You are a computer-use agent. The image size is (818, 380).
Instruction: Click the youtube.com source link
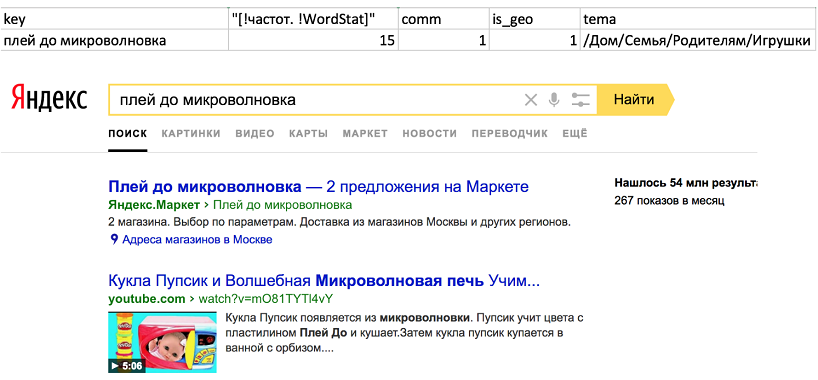click(147, 299)
